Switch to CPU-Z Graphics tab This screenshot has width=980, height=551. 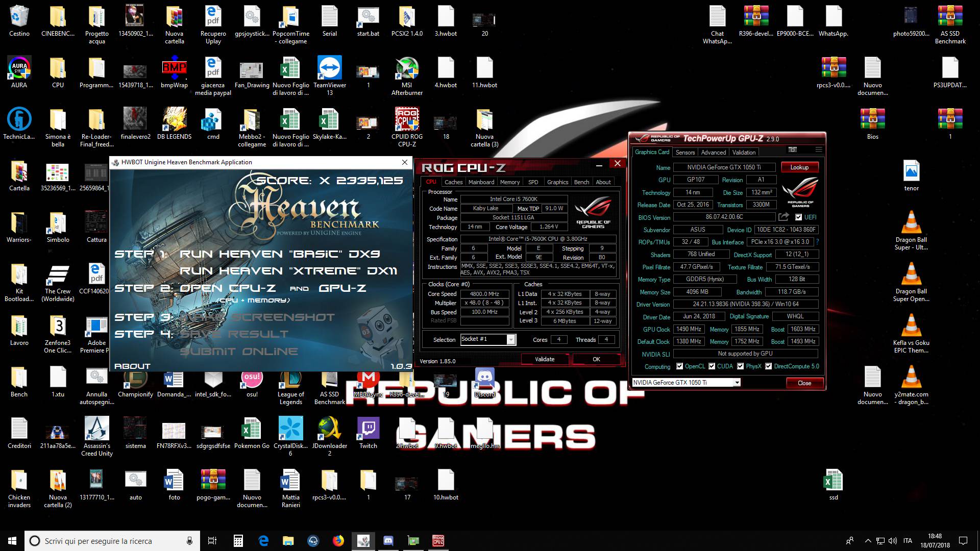(557, 182)
